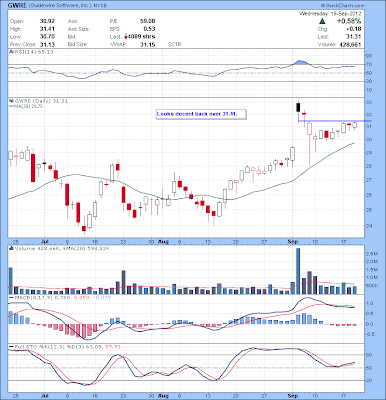Click the Volume legend bar icon
The width and height of the screenshot is (386, 400).
click(11, 248)
